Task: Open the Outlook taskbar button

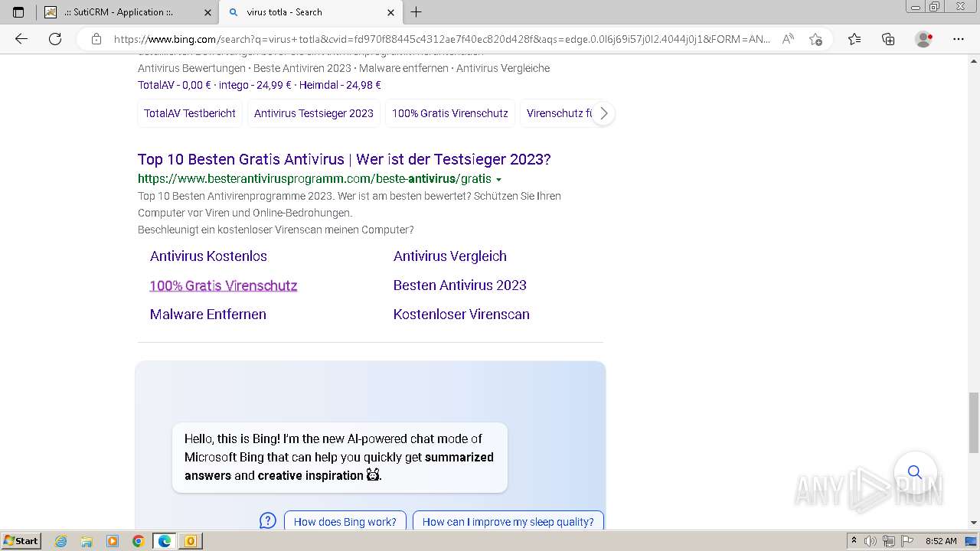Action: [191, 541]
